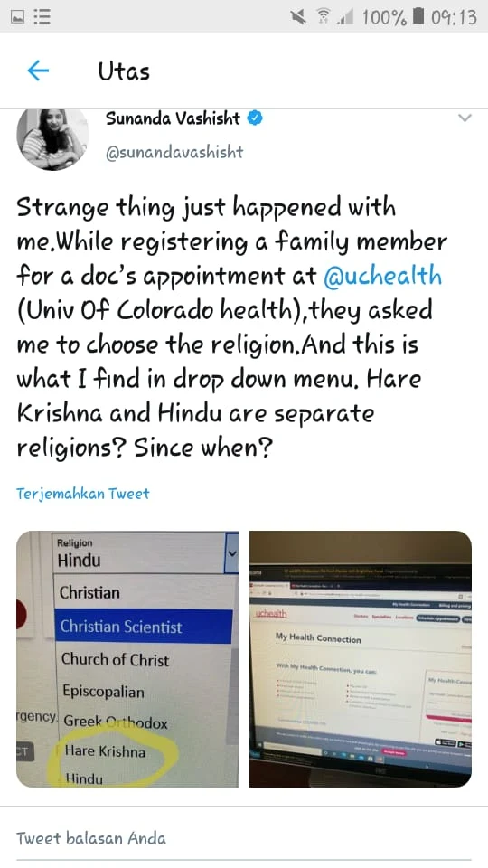Tap the blue verified badge

255,118
